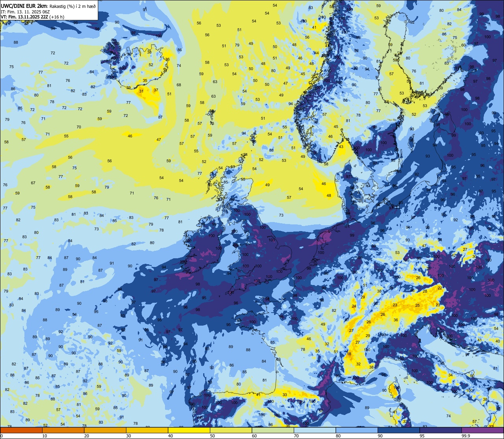
Task: Pick the legend swatch between 50 and 60
Action: (231, 430)
